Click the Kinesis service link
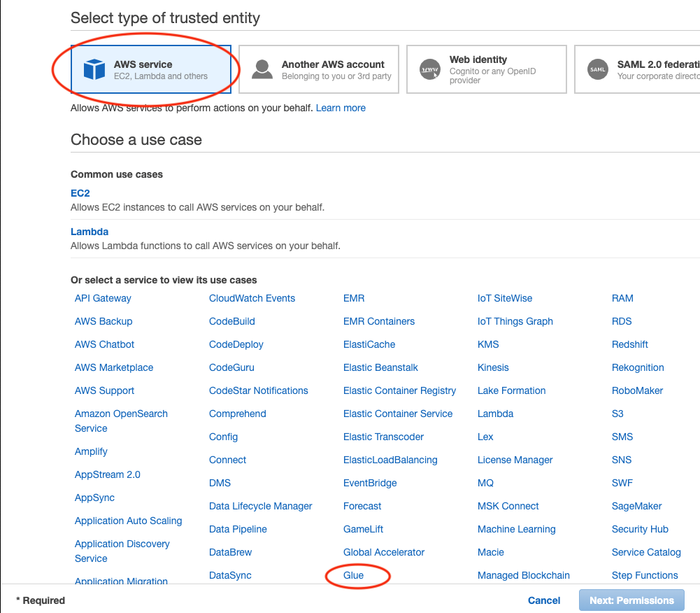This screenshot has height=613, width=700. [493, 367]
